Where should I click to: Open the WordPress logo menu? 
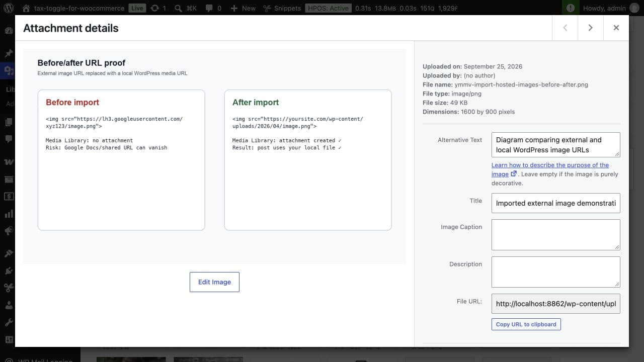9,8
